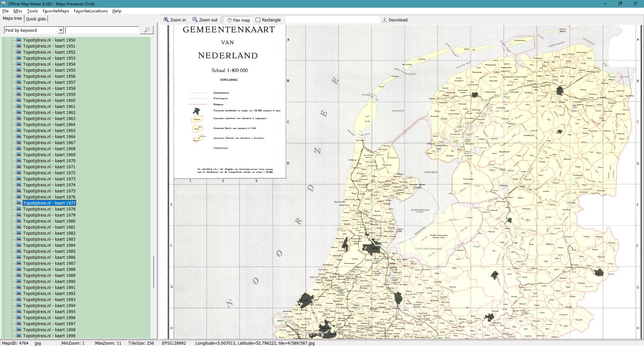Click the empty toolbar field beside Rectangle

(332, 20)
